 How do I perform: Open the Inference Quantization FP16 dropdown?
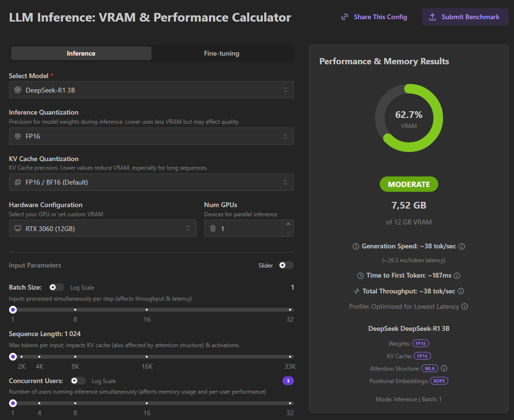point(151,136)
